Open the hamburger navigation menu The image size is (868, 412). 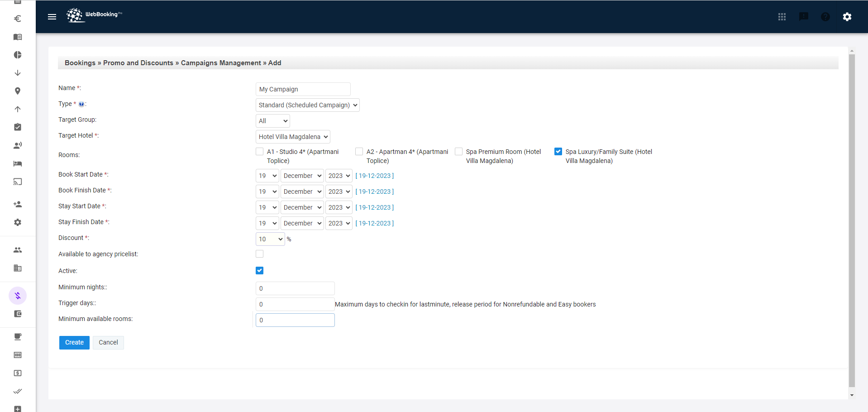(52, 17)
